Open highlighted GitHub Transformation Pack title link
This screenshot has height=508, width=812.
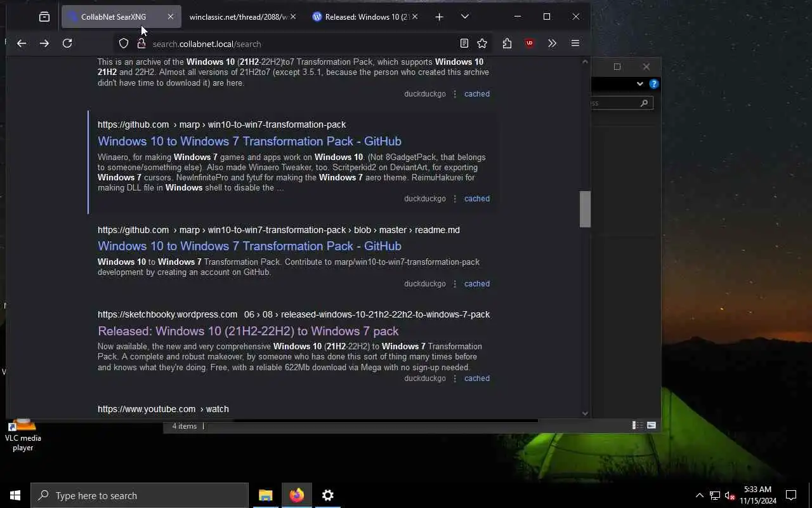click(x=249, y=141)
